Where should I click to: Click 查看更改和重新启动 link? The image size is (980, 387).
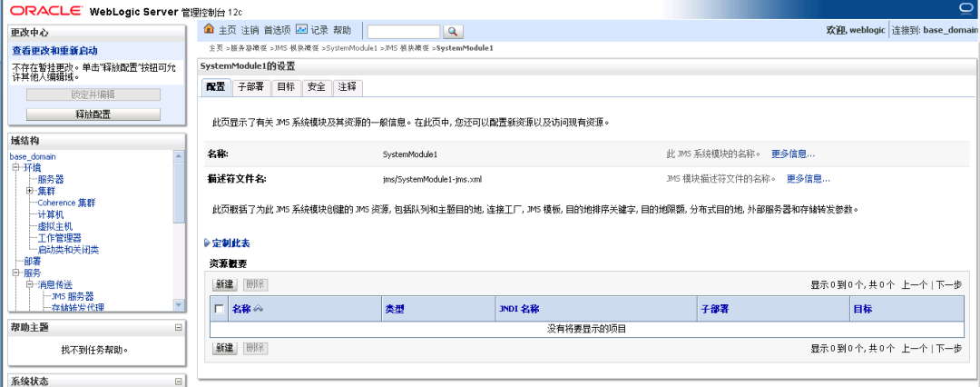pyautogui.click(x=54, y=51)
